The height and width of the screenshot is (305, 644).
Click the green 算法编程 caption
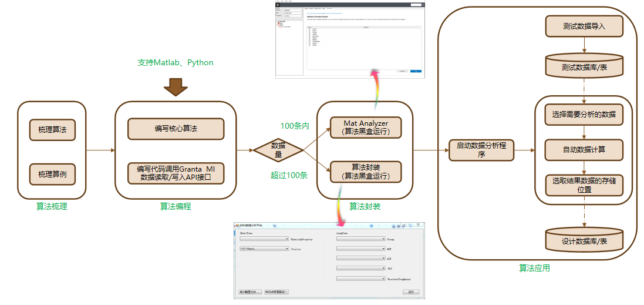click(x=176, y=207)
